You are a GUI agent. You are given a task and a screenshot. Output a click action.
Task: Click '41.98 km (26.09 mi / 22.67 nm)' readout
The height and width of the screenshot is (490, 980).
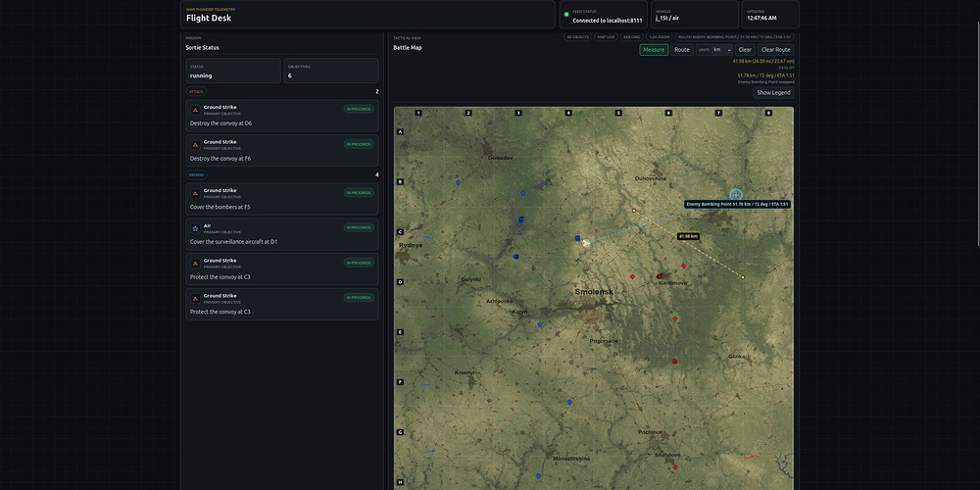763,61
